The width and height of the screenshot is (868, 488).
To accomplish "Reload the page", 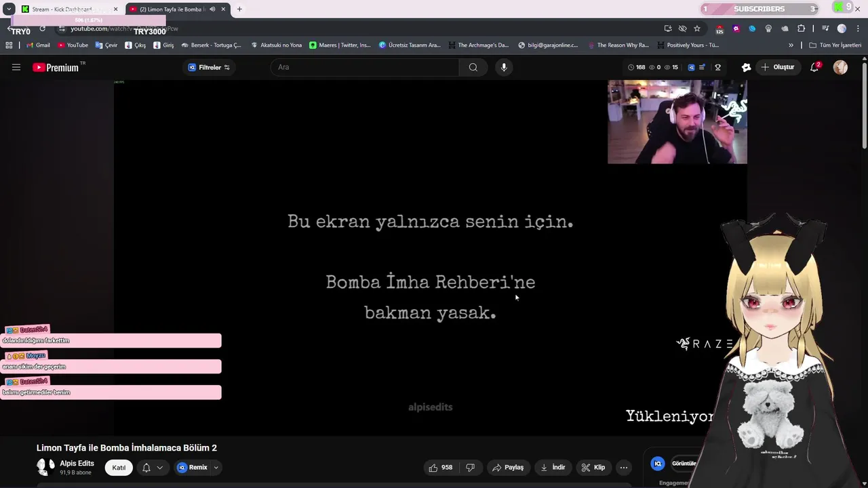I will click(x=42, y=28).
